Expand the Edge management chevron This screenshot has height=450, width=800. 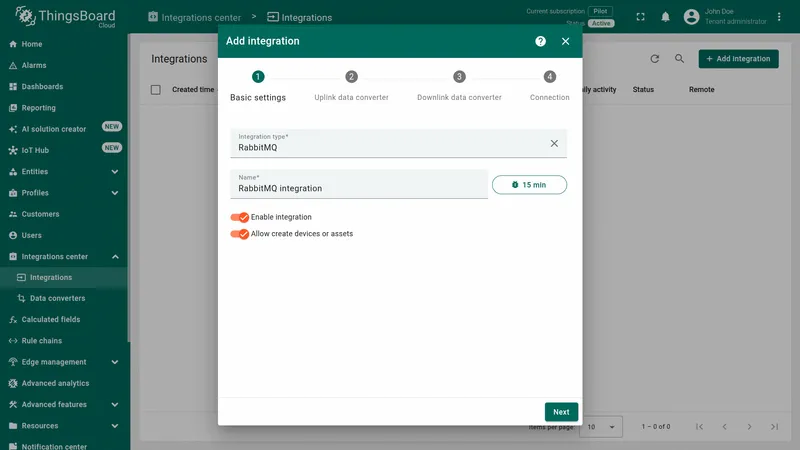point(115,362)
